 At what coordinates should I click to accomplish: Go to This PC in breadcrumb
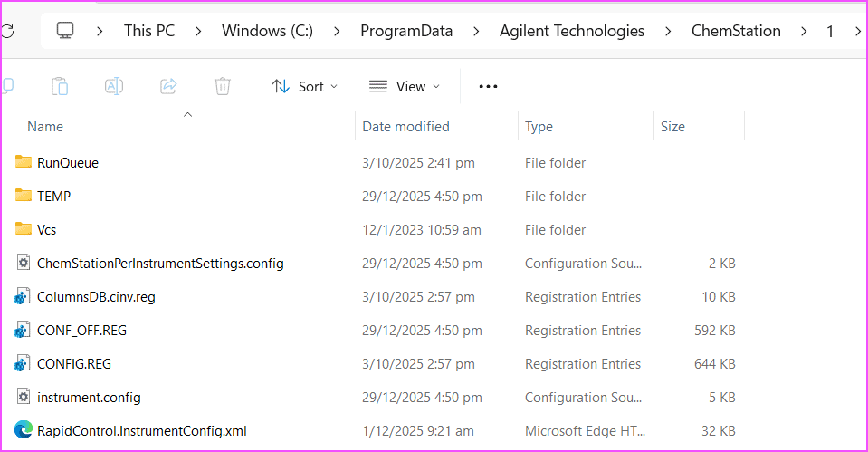149,31
